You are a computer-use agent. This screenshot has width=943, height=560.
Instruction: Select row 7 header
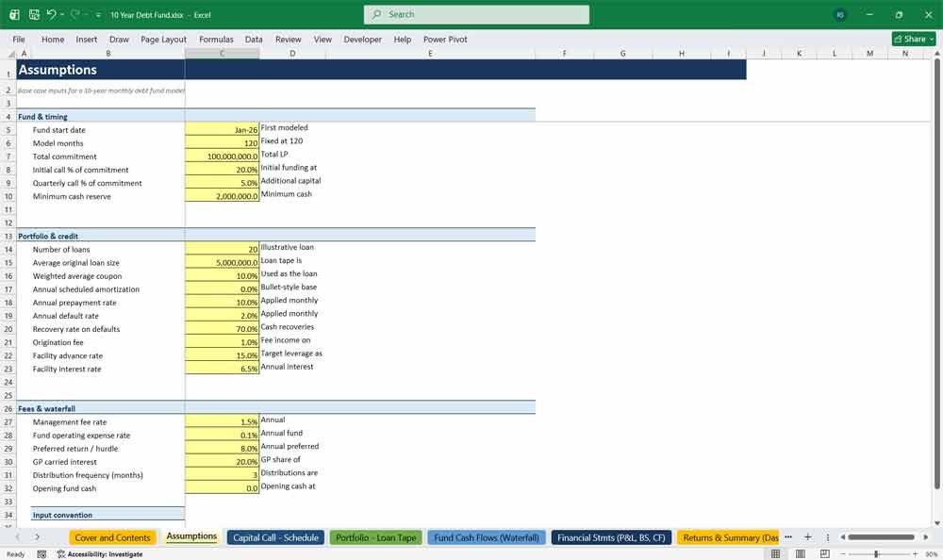8,156
